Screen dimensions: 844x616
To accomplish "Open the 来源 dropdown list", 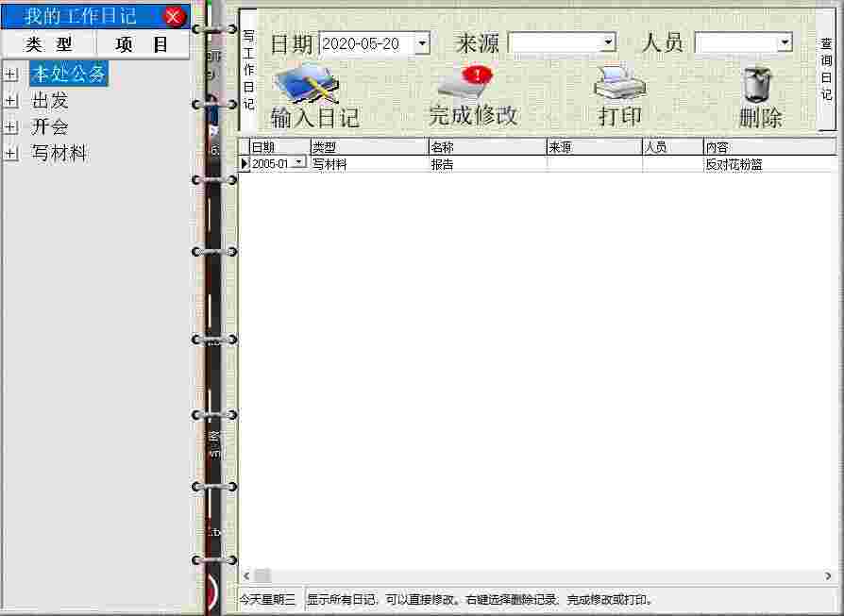I will 607,42.
